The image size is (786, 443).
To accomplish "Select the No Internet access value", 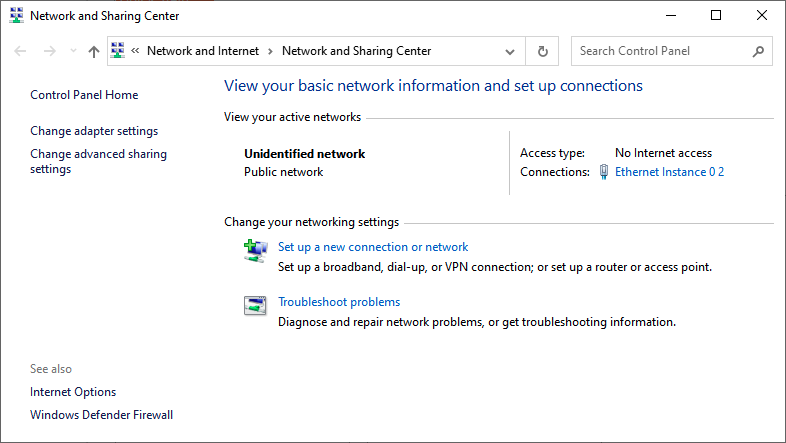I will point(663,153).
